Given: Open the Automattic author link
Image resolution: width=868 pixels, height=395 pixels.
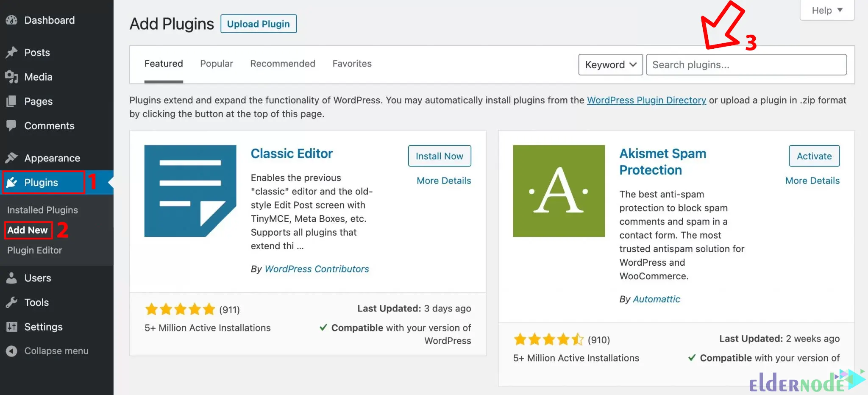Looking at the screenshot, I should coord(656,299).
